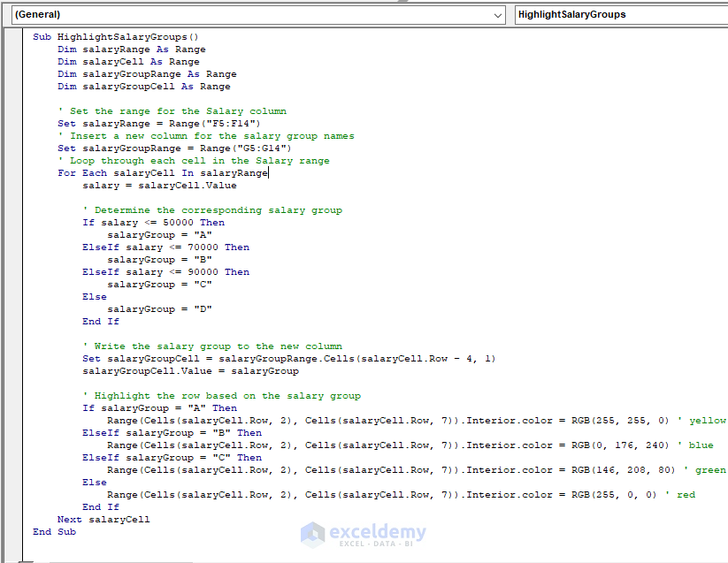Click comment 'Loop through each cell in the Salary range'

[194, 161]
